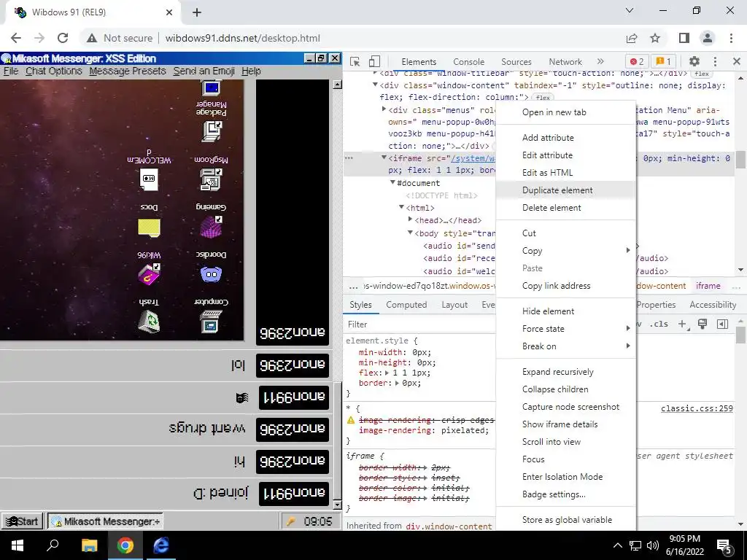This screenshot has width=747, height=560.
Task: Click the yellow issues counter badge
Action: point(663,61)
